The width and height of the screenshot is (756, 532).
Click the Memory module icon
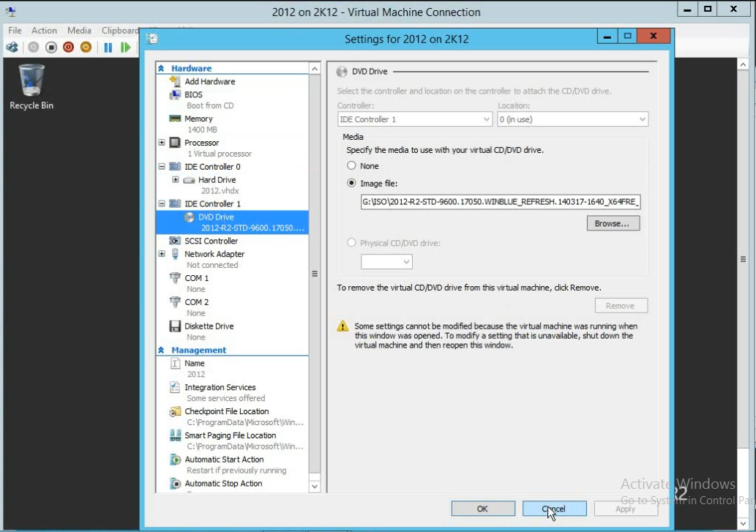click(175, 119)
